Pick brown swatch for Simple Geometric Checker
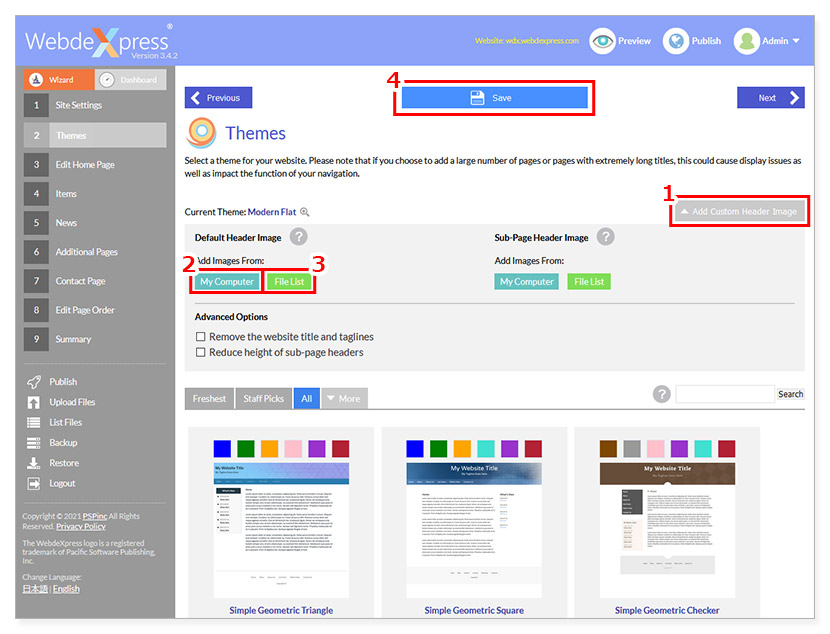 [608, 449]
